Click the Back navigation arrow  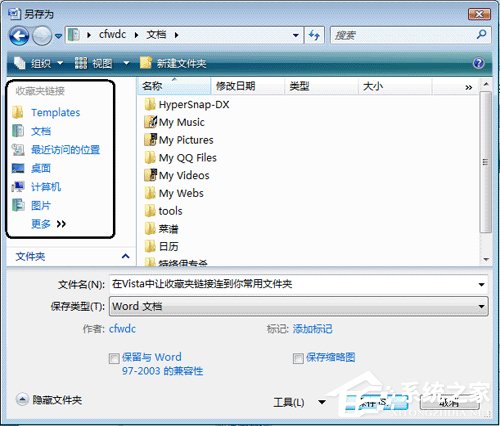19,35
